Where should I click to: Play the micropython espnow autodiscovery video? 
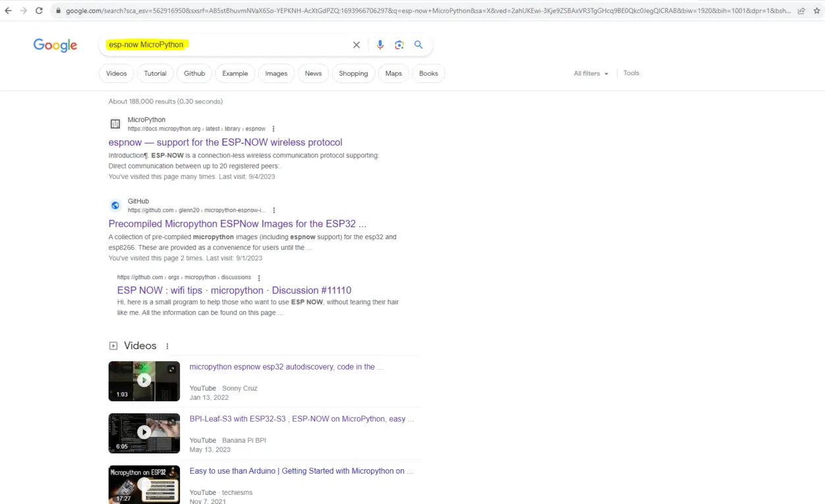144,381
